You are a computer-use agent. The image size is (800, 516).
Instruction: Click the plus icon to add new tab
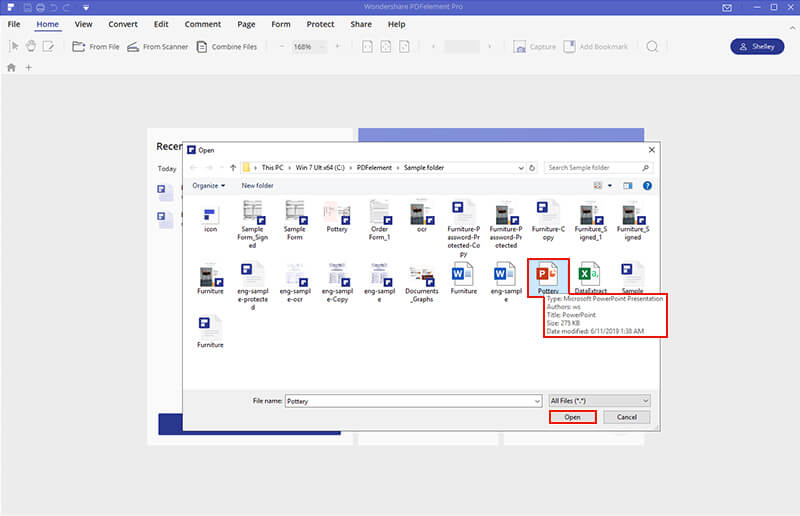click(x=29, y=67)
